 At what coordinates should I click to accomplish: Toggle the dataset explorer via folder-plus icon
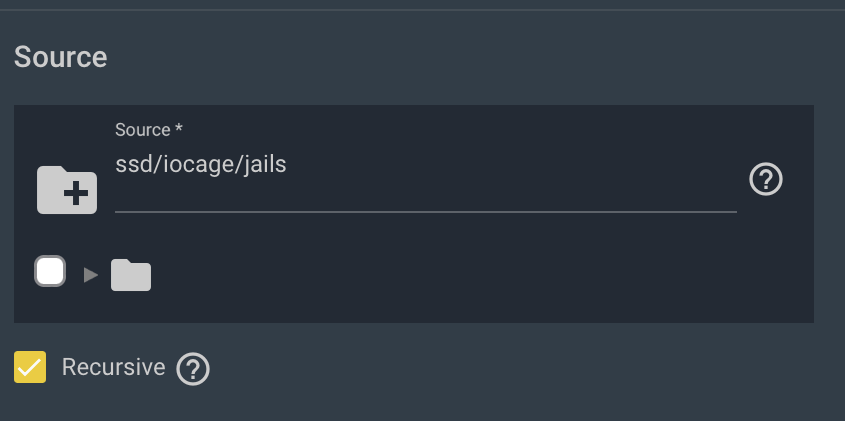pos(67,190)
